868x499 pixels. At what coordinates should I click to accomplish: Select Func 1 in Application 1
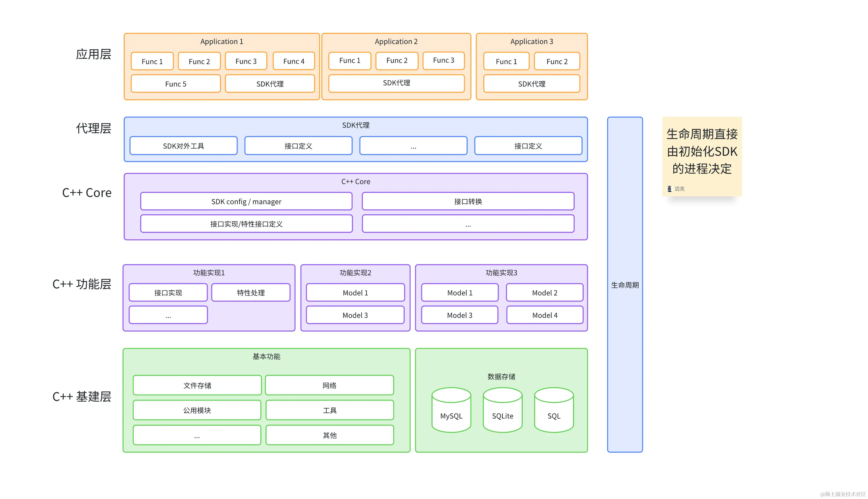152,61
